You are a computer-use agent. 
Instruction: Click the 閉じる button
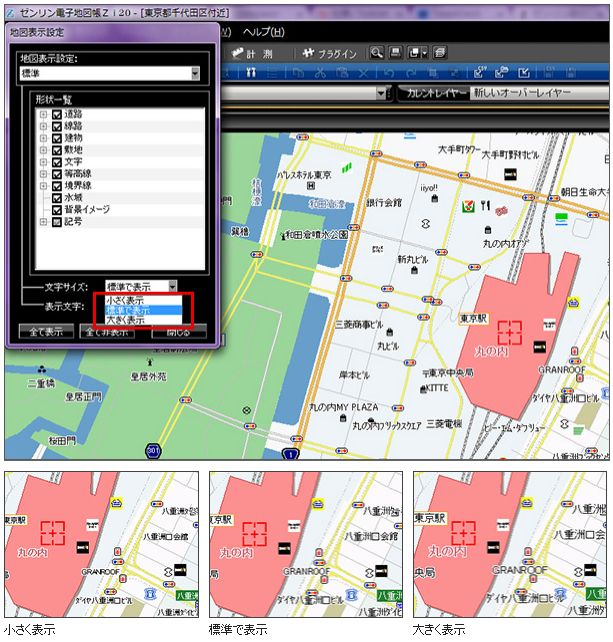[x=179, y=332]
